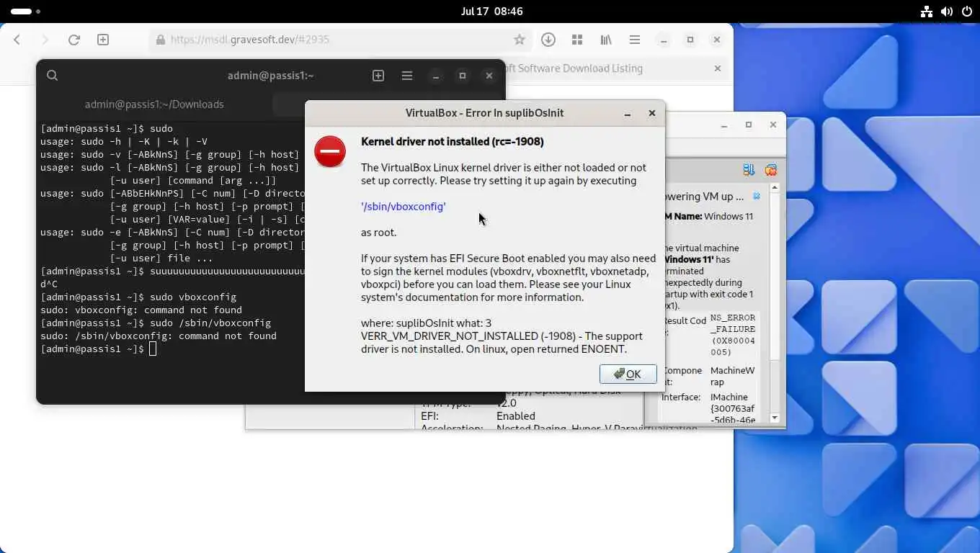Open terminal search magnifier icon
The width and height of the screenshot is (980, 553).
(52, 76)
